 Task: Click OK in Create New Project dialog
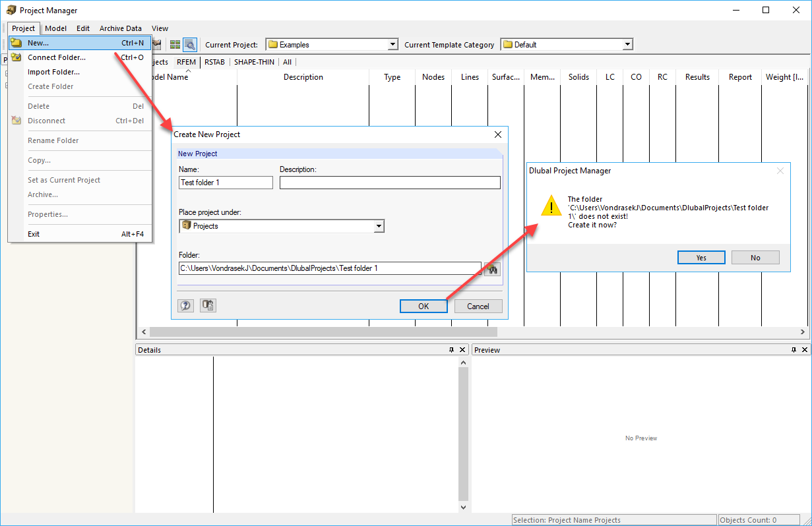coord(423,306)
